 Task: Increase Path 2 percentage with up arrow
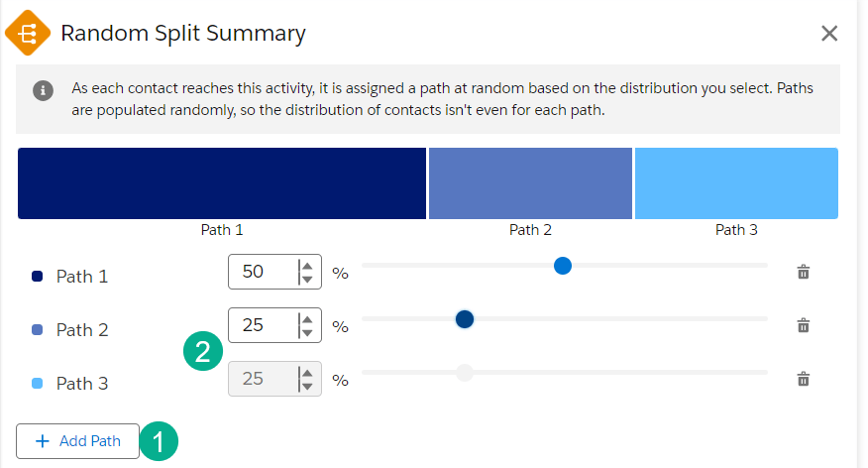(307, 318)
